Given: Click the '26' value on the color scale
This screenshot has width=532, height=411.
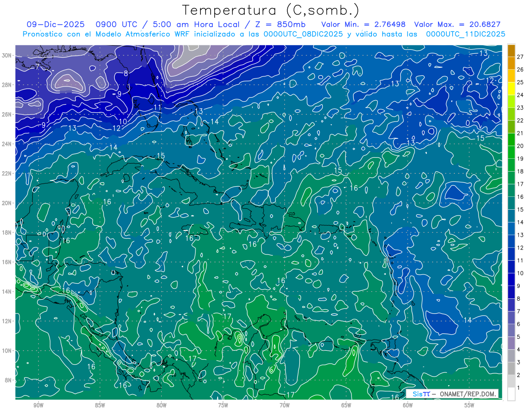Looking at the screenshot, I should [x=520, y=70].
